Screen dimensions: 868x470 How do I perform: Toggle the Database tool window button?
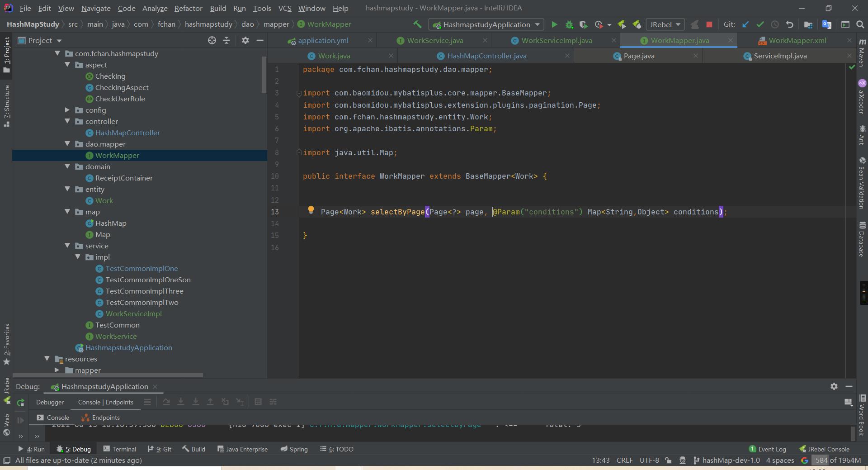coord(862,239)
